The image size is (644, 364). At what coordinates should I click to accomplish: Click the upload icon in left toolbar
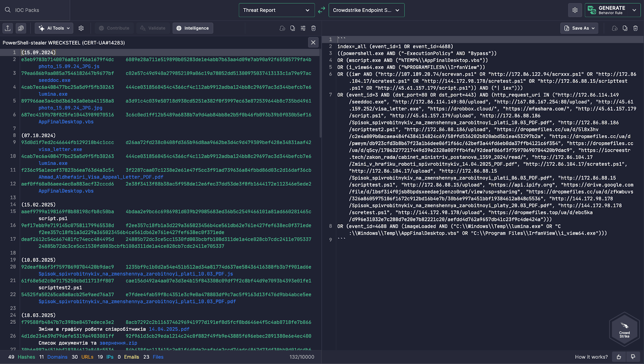click(8, 28)
